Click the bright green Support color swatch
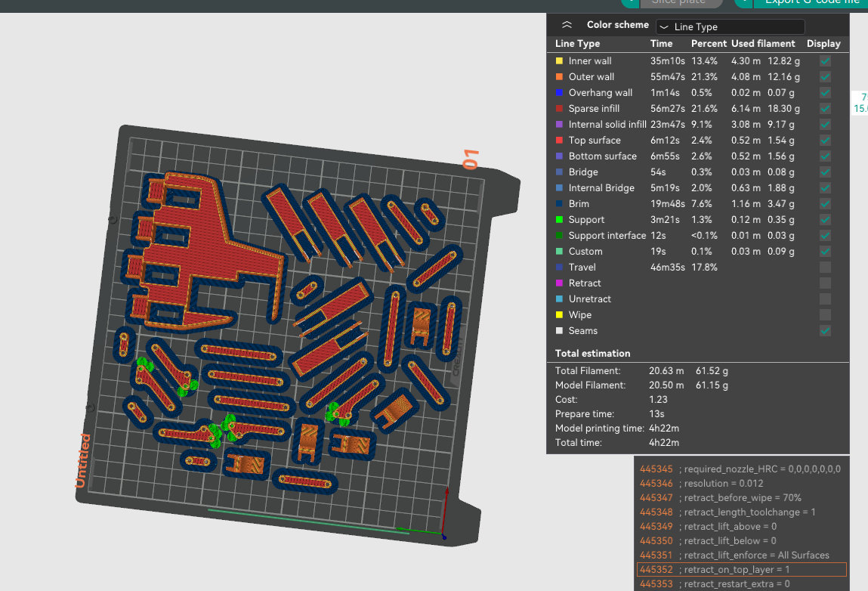This screenshot has width=868, height=591. pos(559,220)
